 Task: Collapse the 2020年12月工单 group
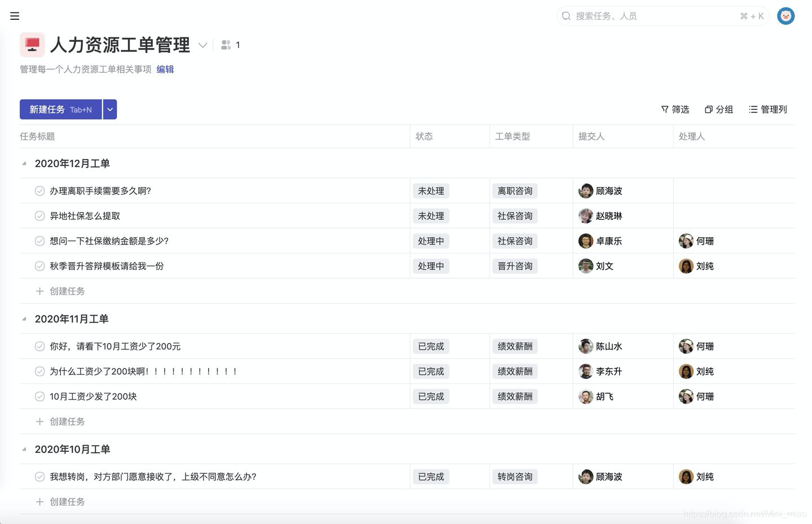pyautogui.click(x=24, y=163)
